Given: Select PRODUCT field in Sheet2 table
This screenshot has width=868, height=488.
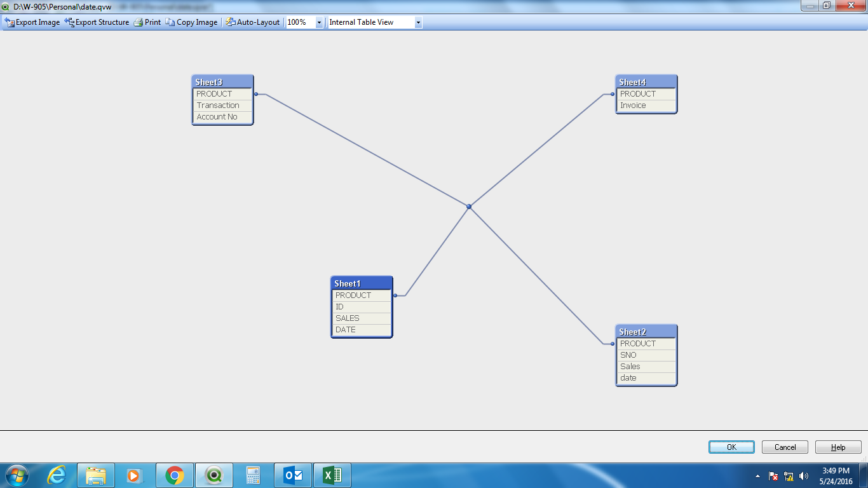Looking at the screenshot, I should [646, 344].
